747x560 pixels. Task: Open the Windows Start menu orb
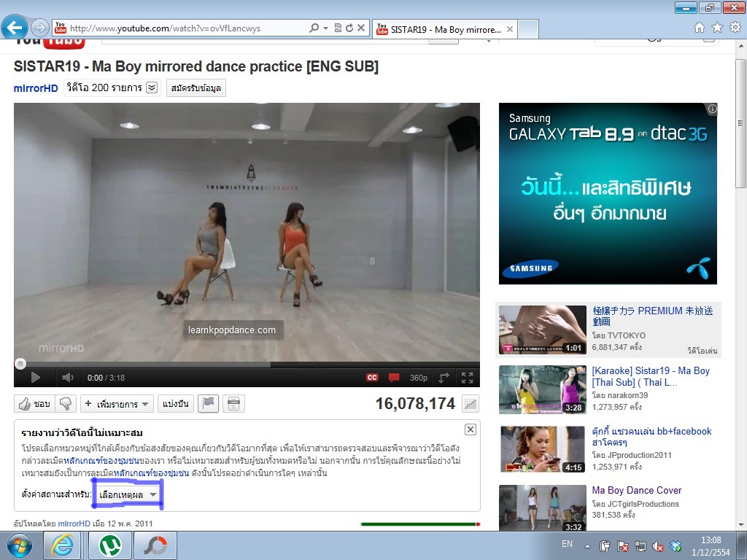(19, 545)
